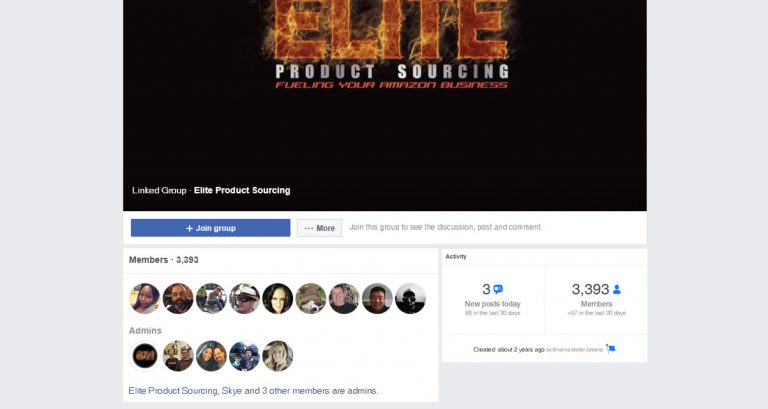Click the Elite Product Sourcing admin logo avatar
The image size is (768, 409).
tap(145, 356)
